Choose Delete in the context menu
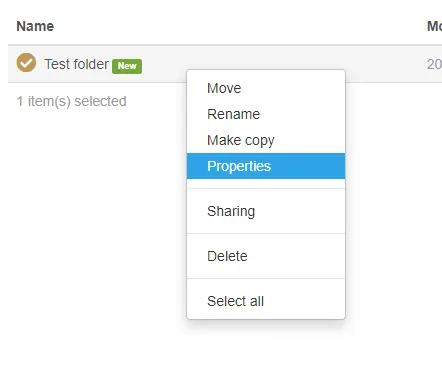This screenshot has width=442, height=383. [266, 256]
